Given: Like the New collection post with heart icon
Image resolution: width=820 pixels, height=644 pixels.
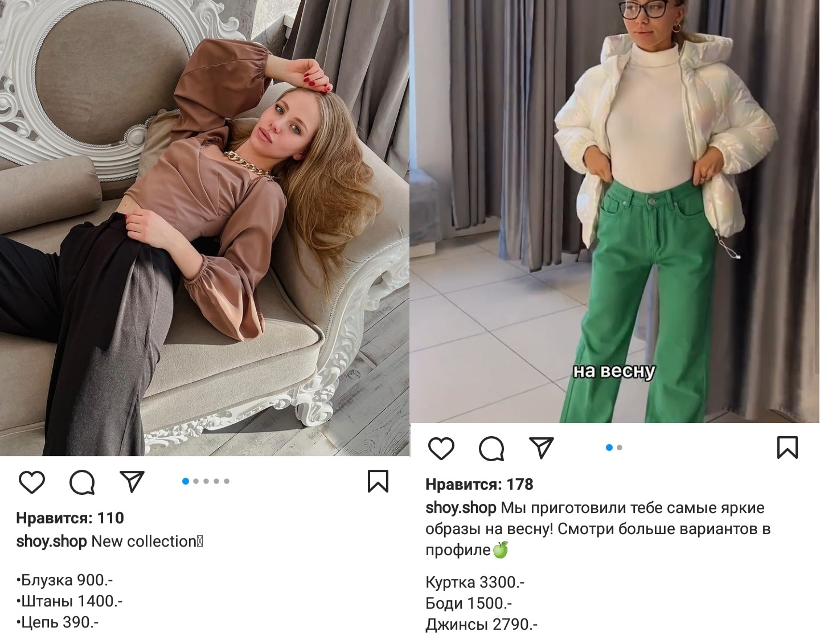Looking at the screenshot, I should click(x=32, y=482).
